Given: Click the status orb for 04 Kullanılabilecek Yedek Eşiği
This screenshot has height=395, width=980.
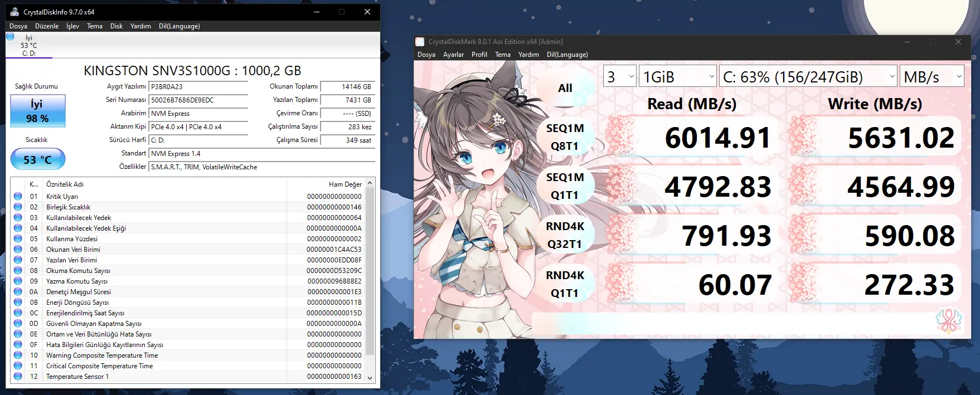Looking at the screenshot, I should (x=18, y=228).
